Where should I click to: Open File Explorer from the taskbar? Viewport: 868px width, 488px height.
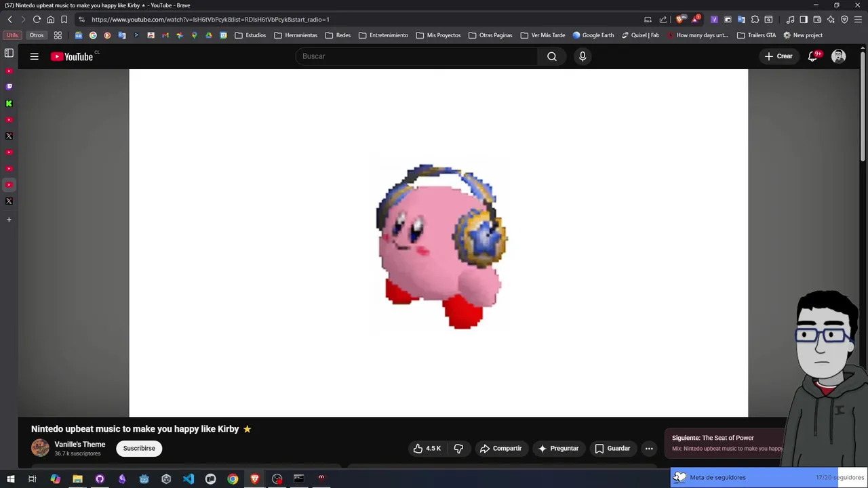[x=77, y=479]
